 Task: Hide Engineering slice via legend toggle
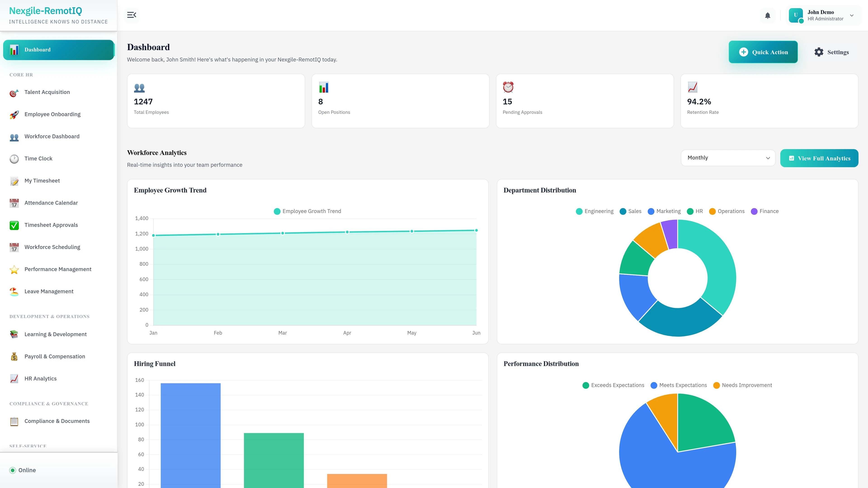click(594, 211)
